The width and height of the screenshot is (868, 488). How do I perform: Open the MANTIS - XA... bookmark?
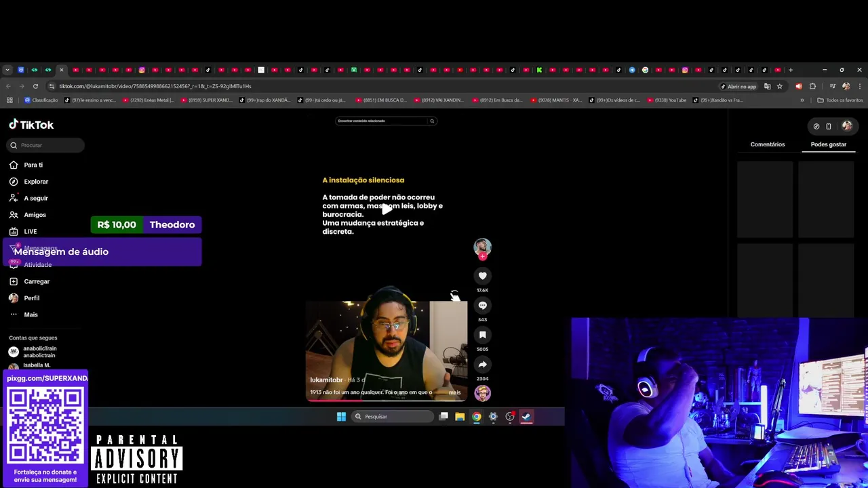[x=555, y=100]
